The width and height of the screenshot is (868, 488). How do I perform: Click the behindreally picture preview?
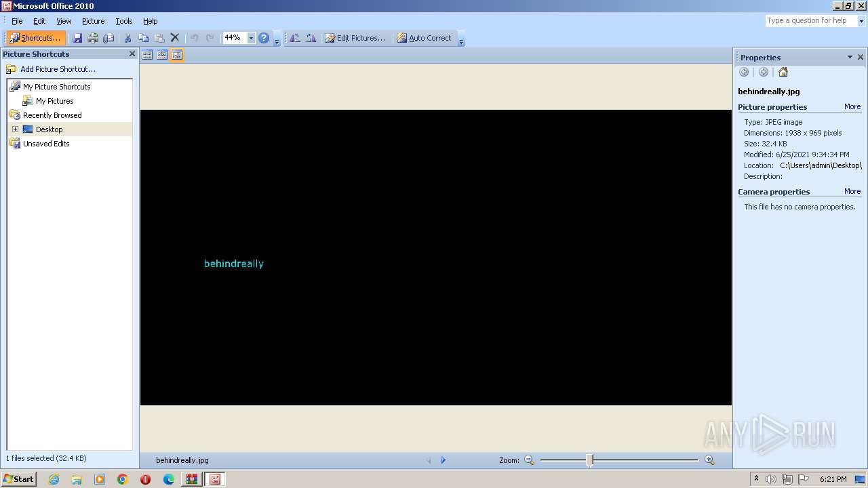coord(436,258)
